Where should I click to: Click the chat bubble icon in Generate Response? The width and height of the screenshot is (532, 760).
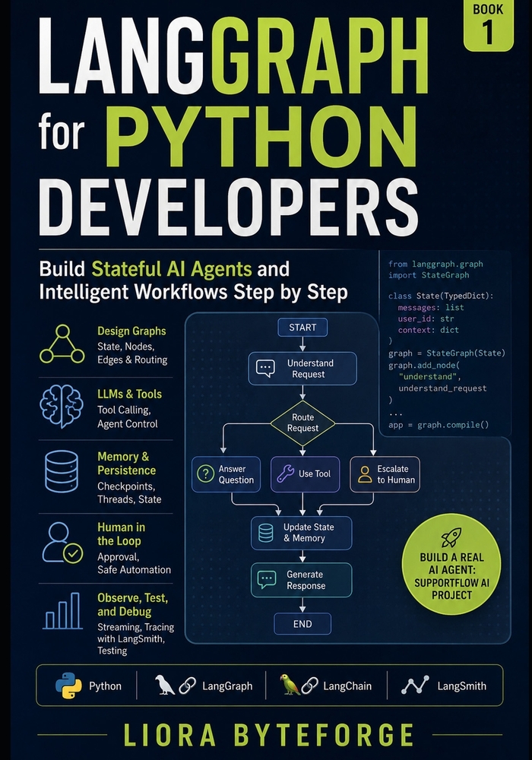coord(267,579)
